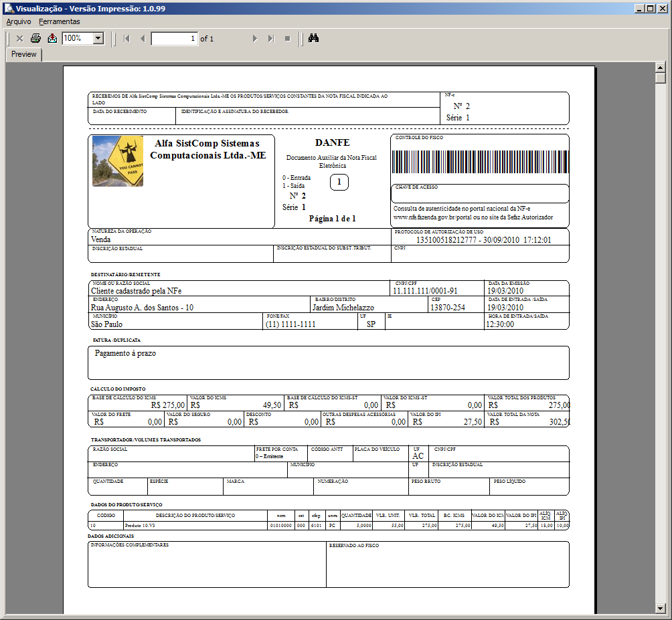Click the UF value 'SP'

click(371, 324)
